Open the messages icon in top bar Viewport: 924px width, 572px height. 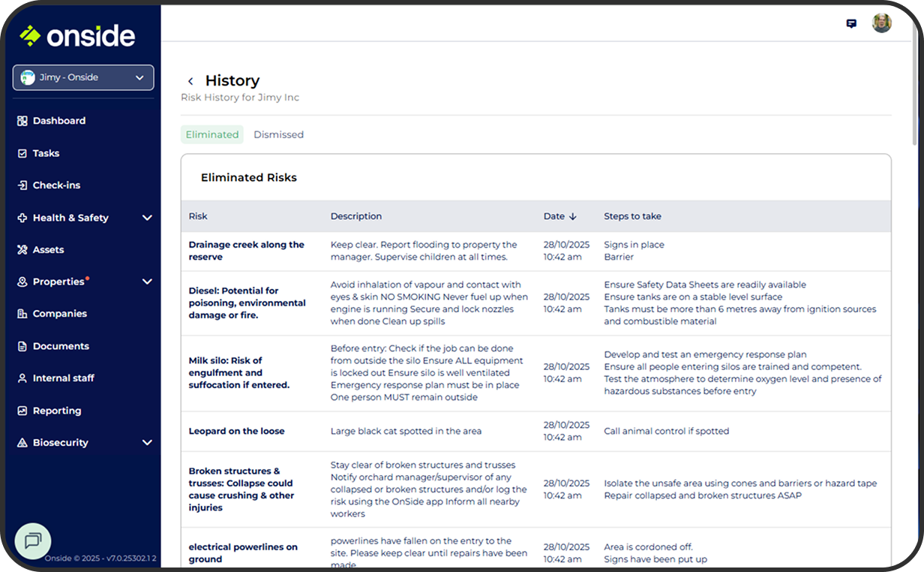[x=851, y=23]
